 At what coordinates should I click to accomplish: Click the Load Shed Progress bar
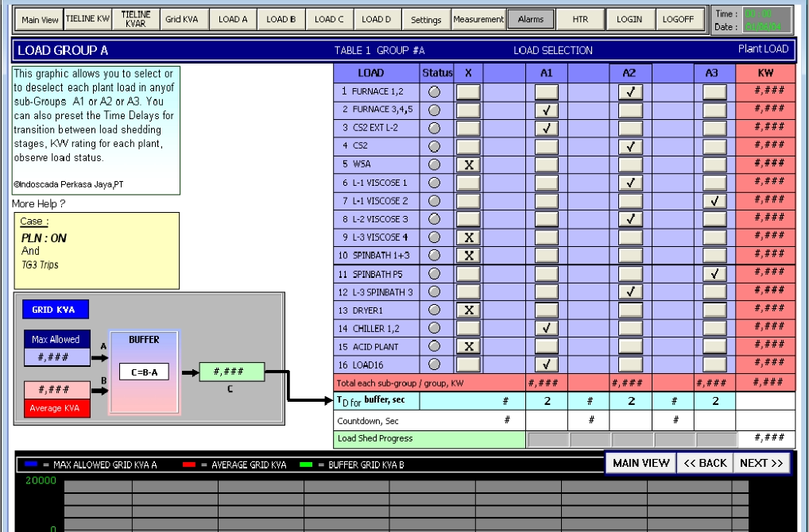(631, 438)
